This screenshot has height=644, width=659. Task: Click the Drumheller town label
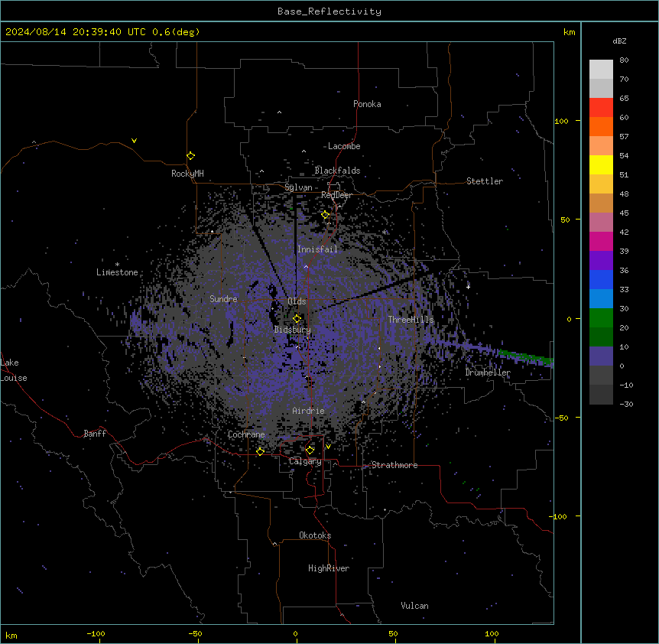pyautogui.click(x=488, y=372)
